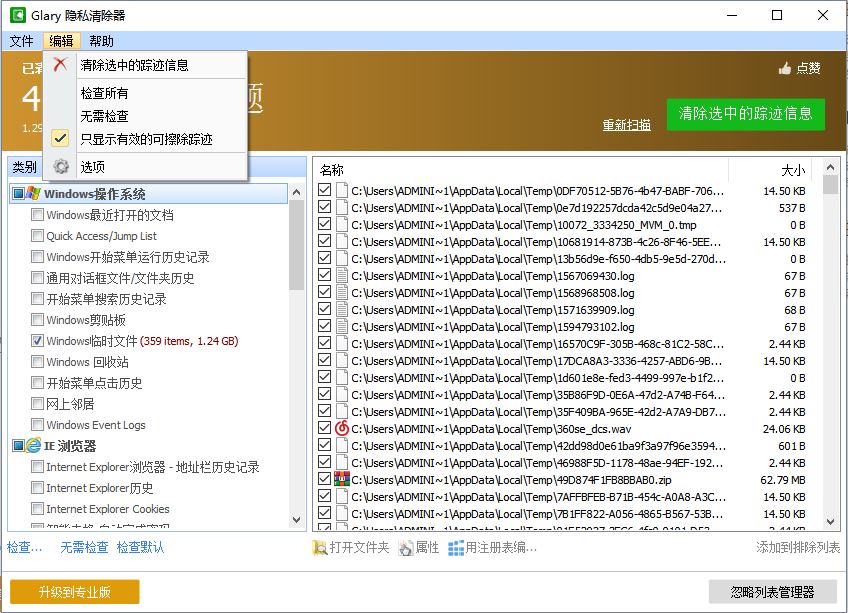Toggle IE 浏览器 group tri-state checkbox

[x=18, y=446]
